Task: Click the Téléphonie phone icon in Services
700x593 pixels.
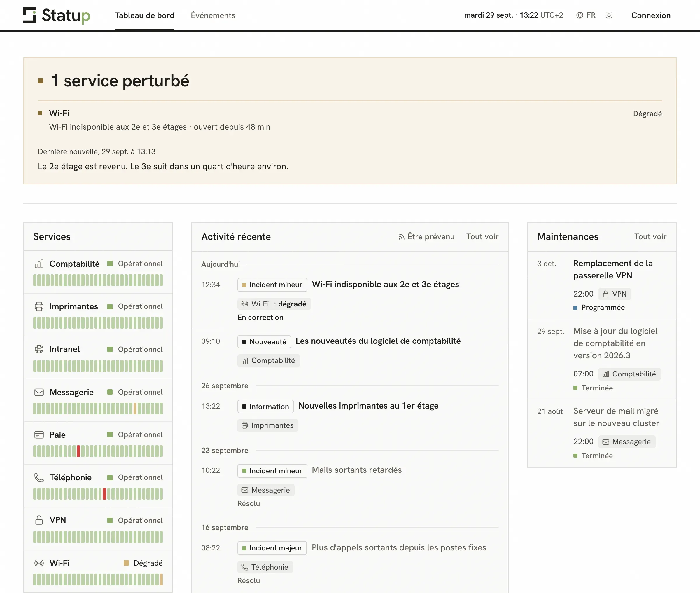Action: click(39, 478)
